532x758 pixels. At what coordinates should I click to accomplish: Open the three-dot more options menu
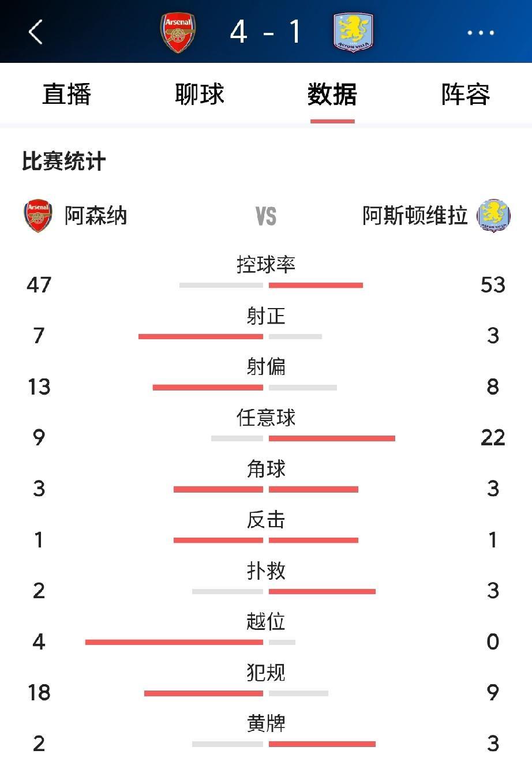(x=481, y=33)
